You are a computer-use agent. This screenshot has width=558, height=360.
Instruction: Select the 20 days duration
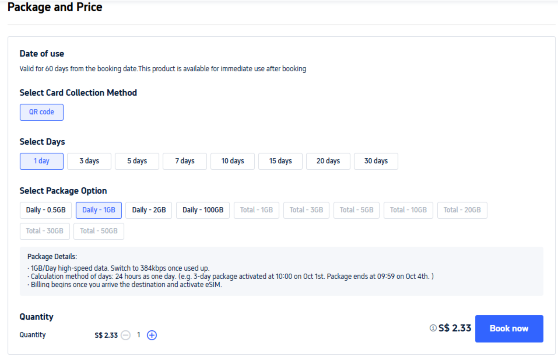point(328,161)
